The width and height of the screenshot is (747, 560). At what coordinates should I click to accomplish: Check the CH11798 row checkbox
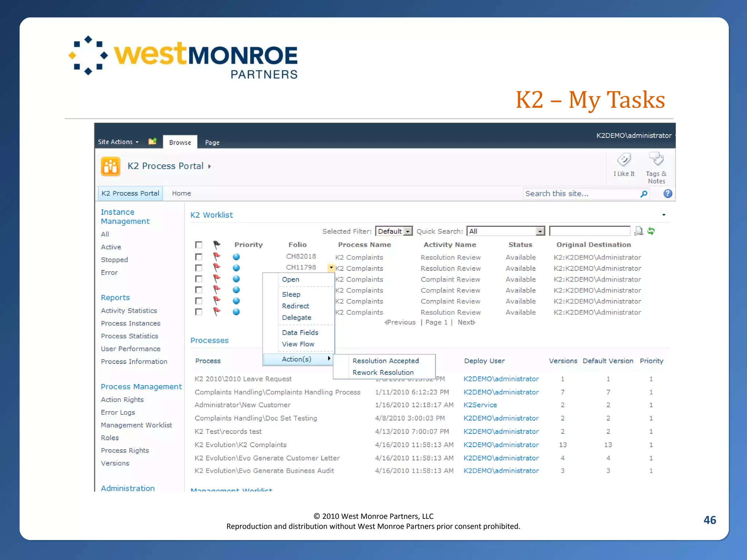[x=199, y=268]
